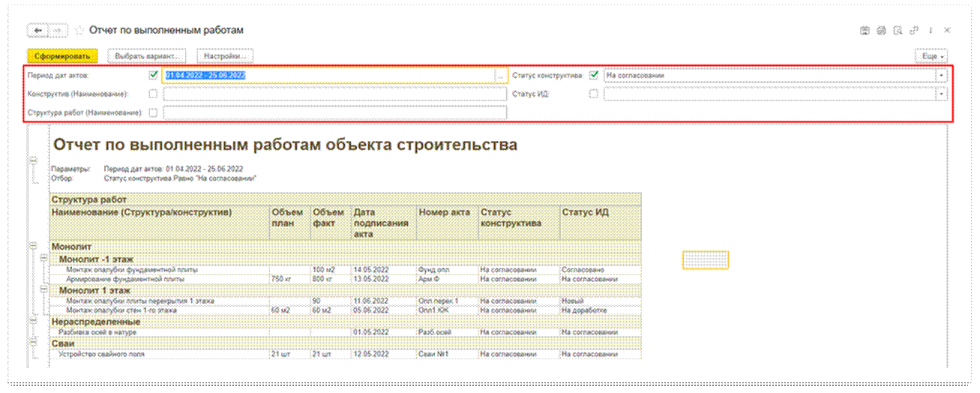This screenshot has width=980, height=393.
Task: Click the print icon in title bar
Action: [x=881, y=31]
